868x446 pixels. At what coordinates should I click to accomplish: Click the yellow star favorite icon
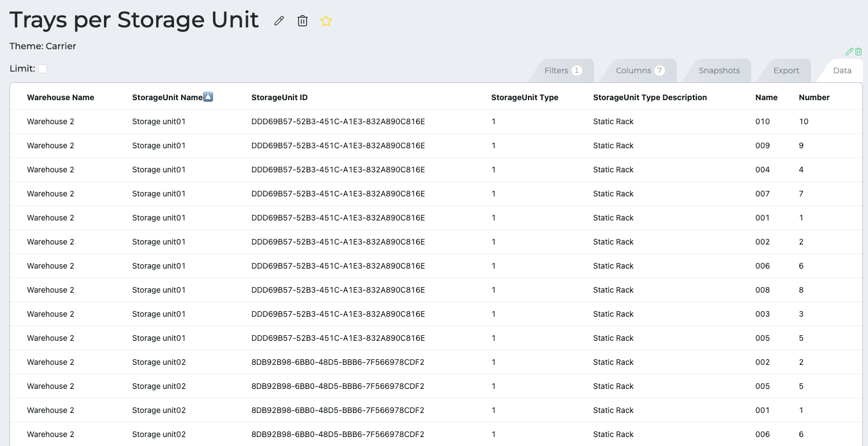326,21
